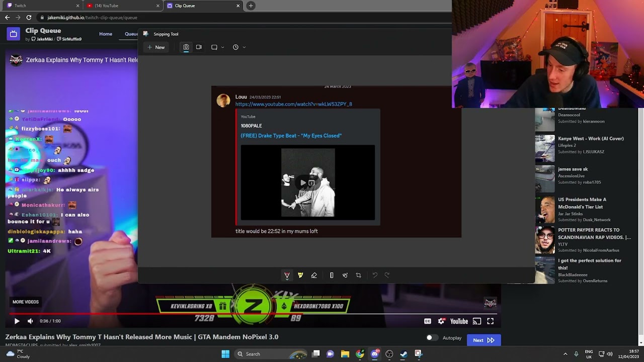
Task: Click the Clip Queue logo icon
Action: (x=14, y=34)
